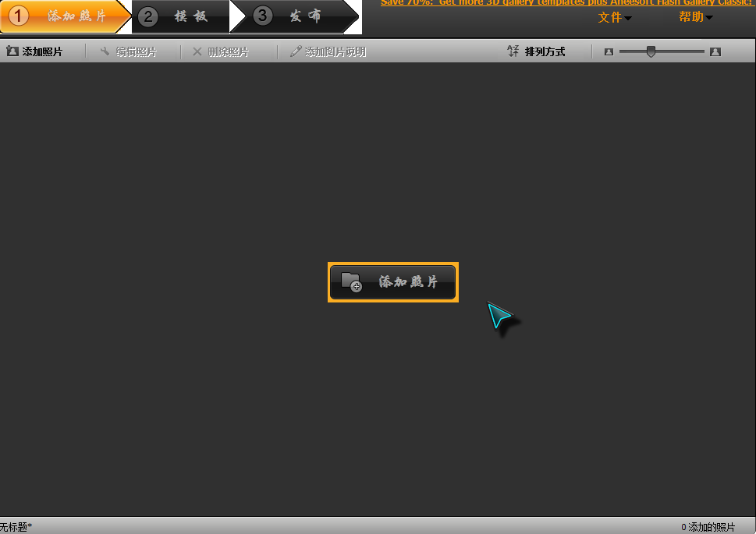Open the 文件 menu

point(615,18)
